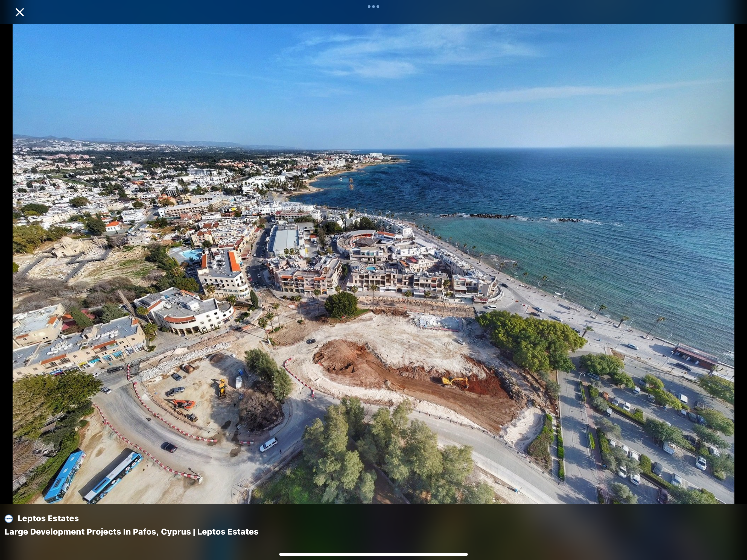Tap the leftmost blue bus
Viewport: 747px width, 560px height.
pyautogui.click(x=65, y=476)
